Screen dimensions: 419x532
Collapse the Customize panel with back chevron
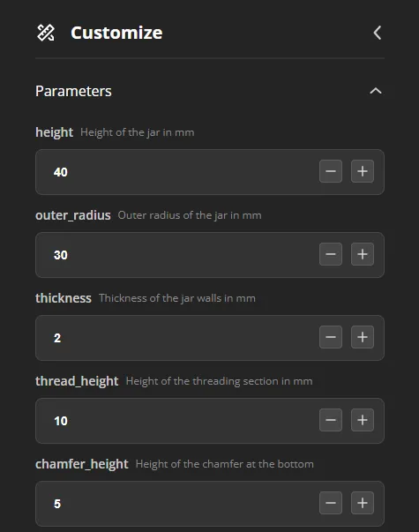[378, 33]
